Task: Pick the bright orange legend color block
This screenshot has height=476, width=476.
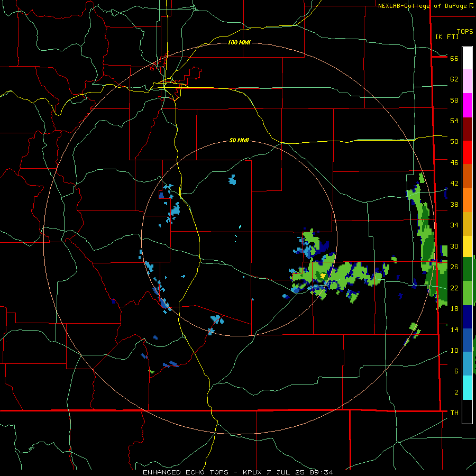Action: (467, 200)
